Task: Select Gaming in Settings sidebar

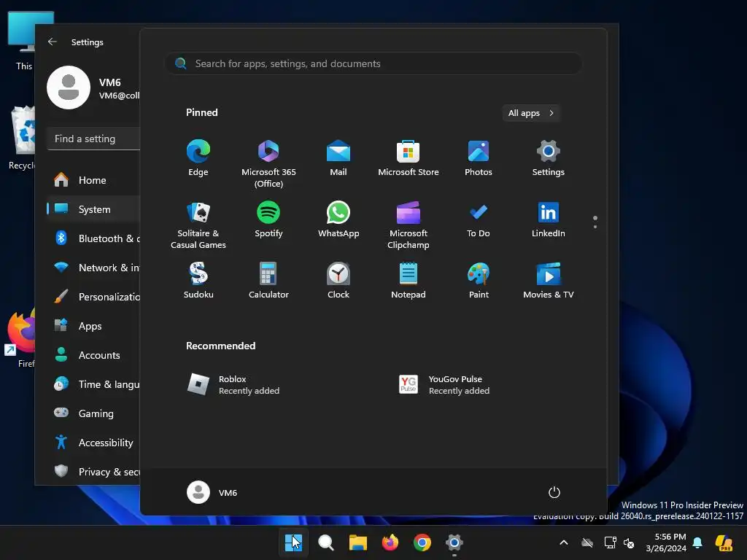Action: (94, 413)
